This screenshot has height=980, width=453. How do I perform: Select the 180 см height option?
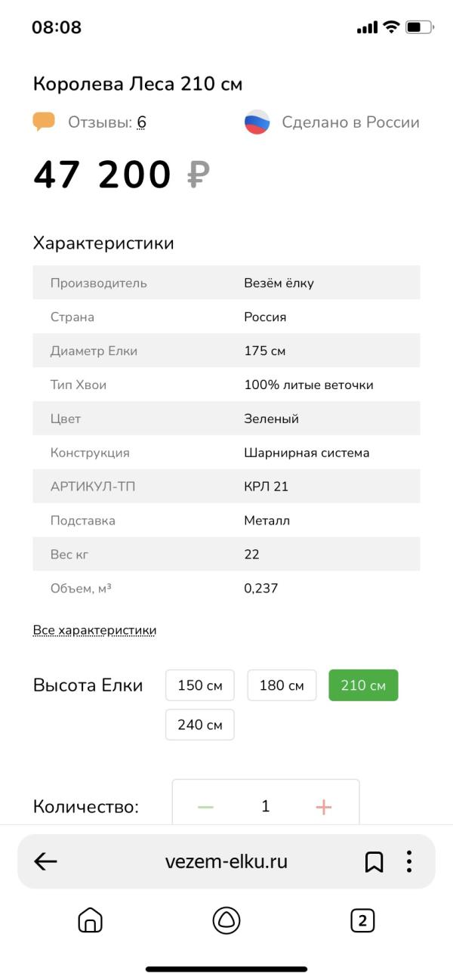[x=282, y=685]
